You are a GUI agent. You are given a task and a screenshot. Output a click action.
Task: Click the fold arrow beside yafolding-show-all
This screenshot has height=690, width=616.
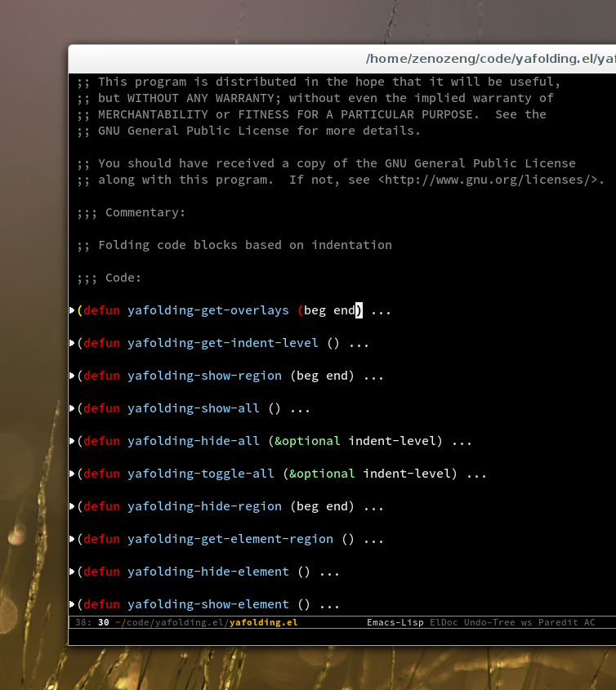pos(73,408)
